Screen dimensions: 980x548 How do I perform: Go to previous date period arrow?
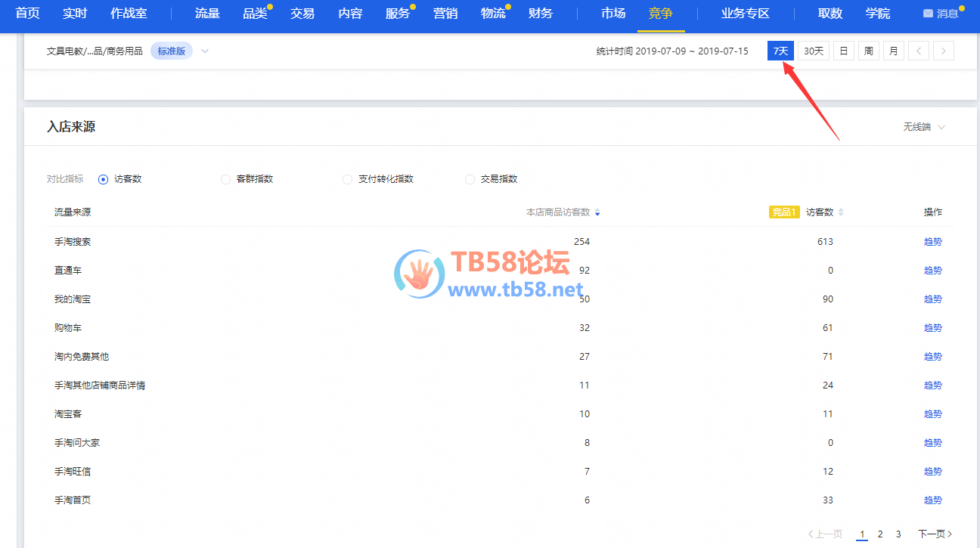918,51
